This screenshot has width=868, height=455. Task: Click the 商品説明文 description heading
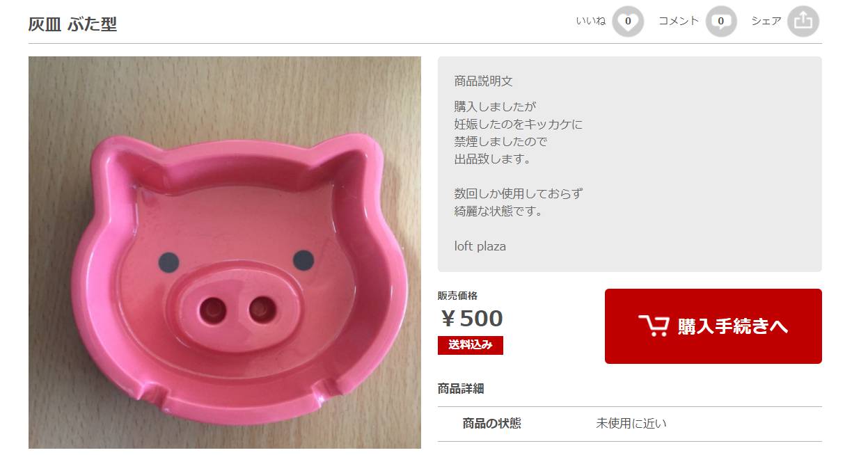[x=484, y=81]
